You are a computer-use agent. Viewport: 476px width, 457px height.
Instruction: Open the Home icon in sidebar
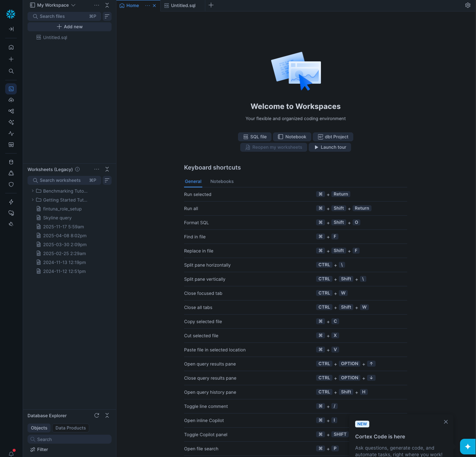11,47
